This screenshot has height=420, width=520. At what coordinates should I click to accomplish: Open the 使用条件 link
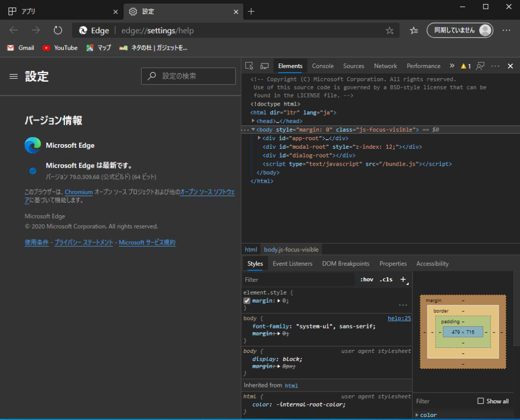pyautogui.click(x=37, y=242)
